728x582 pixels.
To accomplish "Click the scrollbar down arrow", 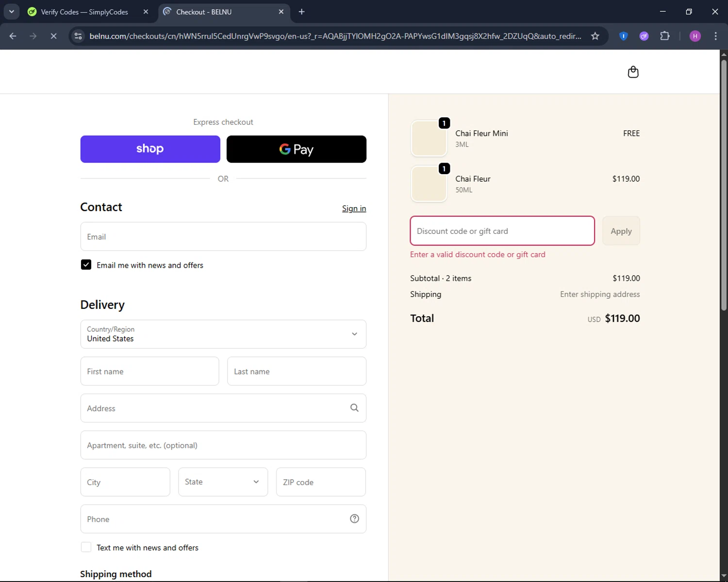I will coord(724,576).
